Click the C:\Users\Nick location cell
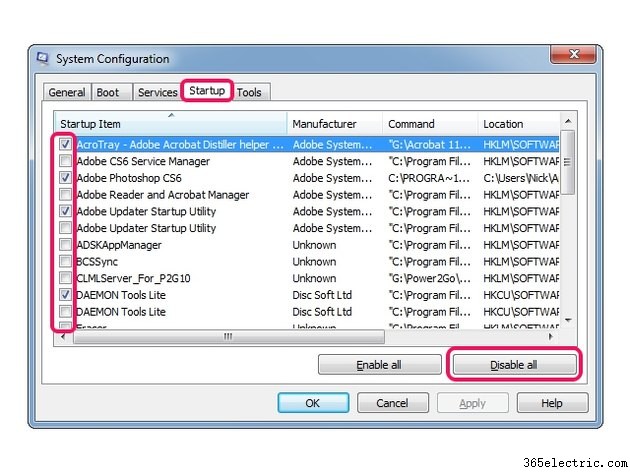The image size is (630, 472). click(x=521, y=178)
